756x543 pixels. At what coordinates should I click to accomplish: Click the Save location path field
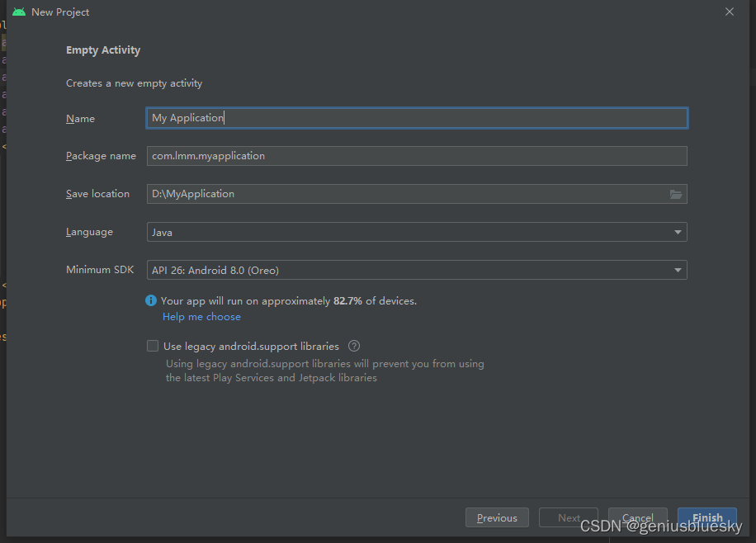point(404,194)
